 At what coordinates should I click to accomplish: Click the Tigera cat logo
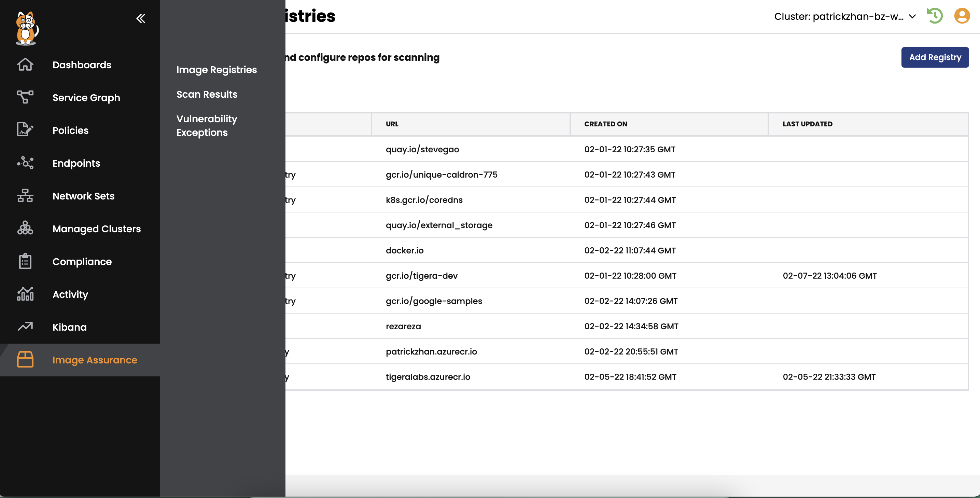coord(27,29)
